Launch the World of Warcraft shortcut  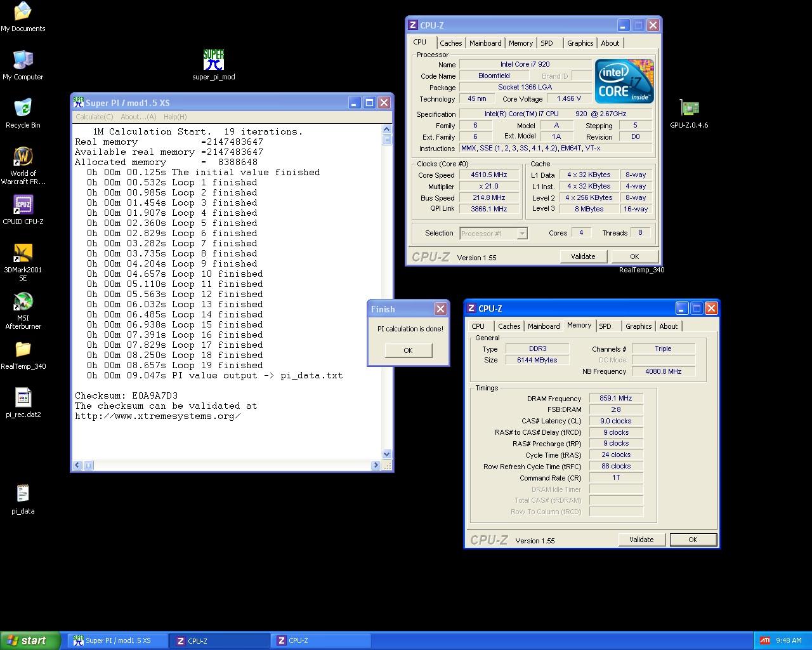tap(23, 165)
